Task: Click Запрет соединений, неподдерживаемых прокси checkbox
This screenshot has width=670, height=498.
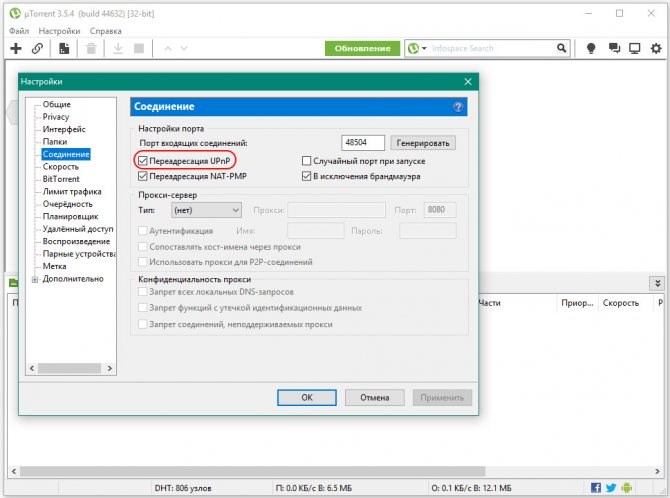Action: click(x=143, y=324)
